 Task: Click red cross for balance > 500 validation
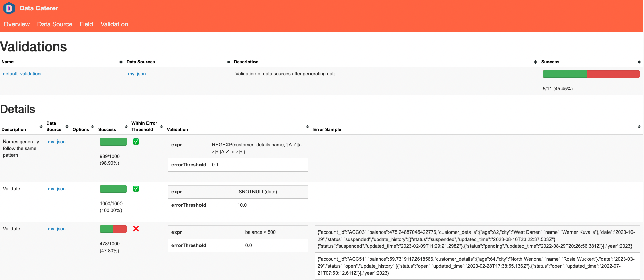[x=136, y=229]
